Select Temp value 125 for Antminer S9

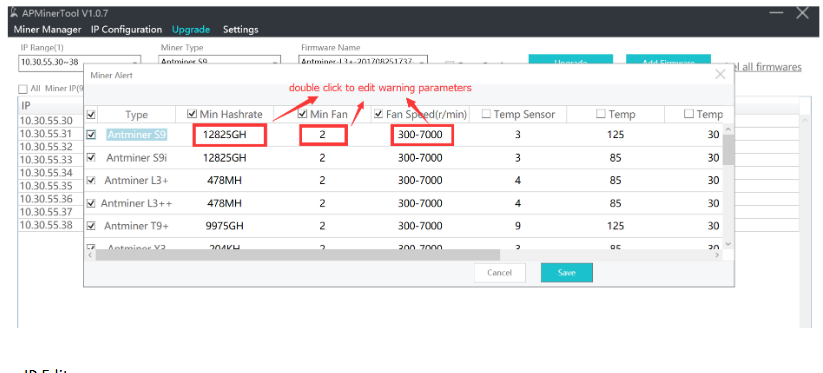[615, 135]
